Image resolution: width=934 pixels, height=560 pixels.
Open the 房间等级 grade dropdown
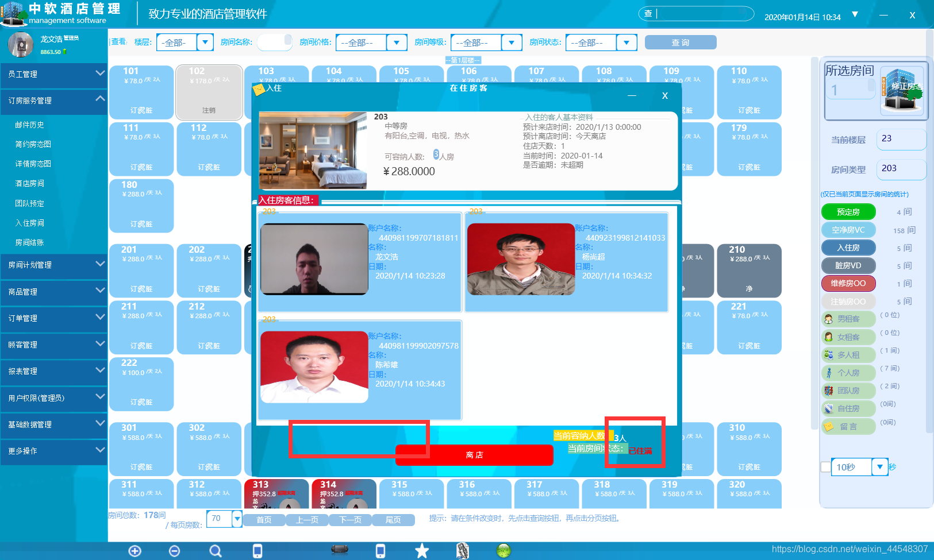[512, 42]
